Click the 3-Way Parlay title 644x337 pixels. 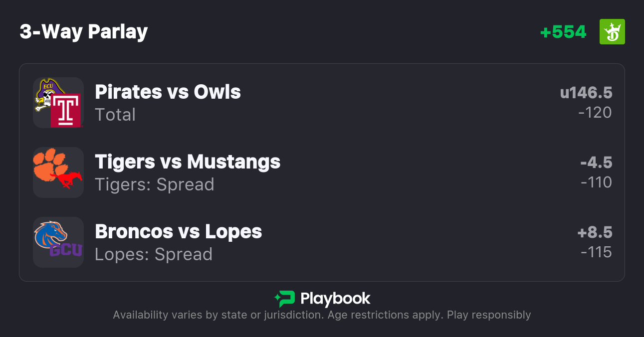click(x=84, y=32)
